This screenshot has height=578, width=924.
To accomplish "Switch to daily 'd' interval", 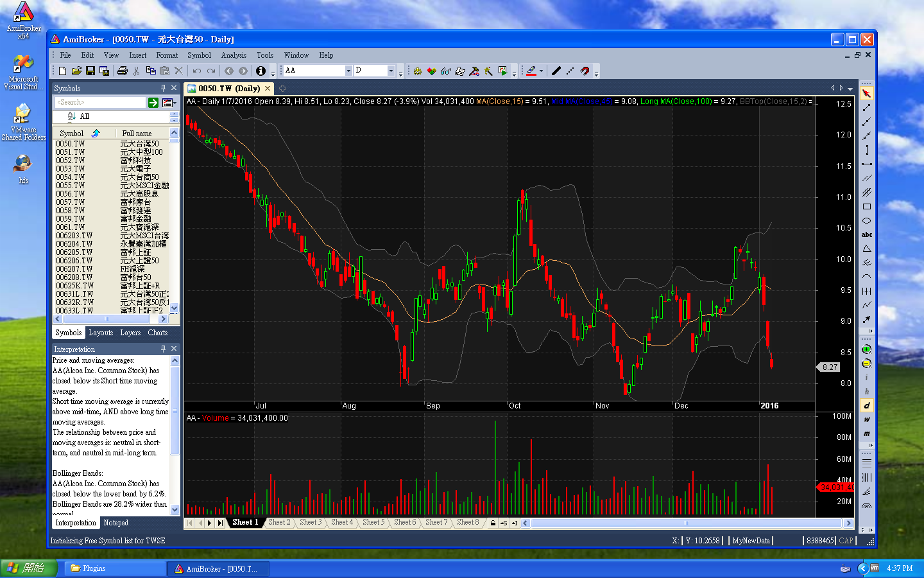I will tap(867, 405).
